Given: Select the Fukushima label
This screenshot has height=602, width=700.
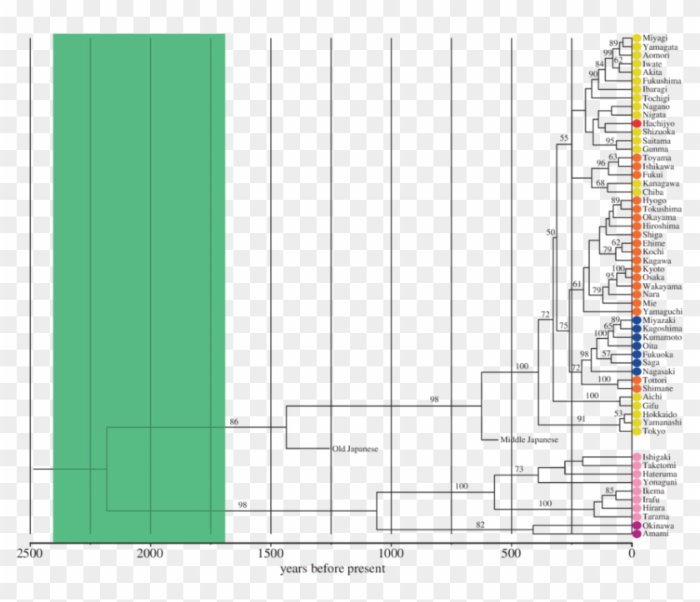Looking at the screenshot, I should point(662,81).
